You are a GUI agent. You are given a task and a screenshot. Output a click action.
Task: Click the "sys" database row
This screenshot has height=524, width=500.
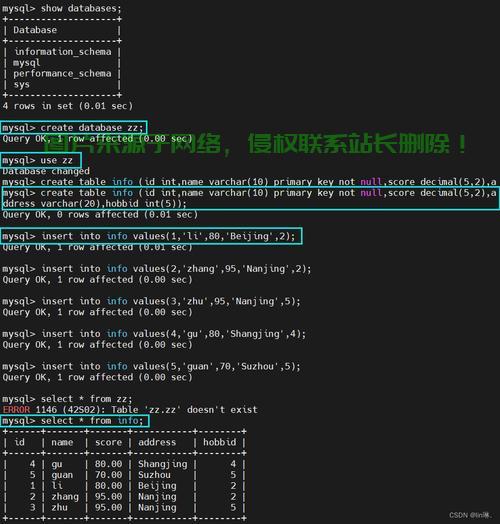coord(21,85)
